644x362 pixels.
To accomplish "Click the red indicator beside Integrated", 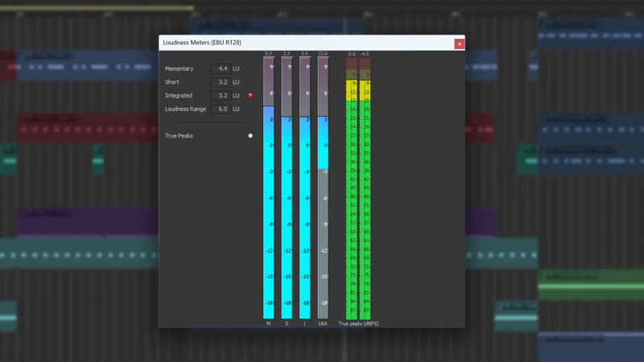I will 250,95.
